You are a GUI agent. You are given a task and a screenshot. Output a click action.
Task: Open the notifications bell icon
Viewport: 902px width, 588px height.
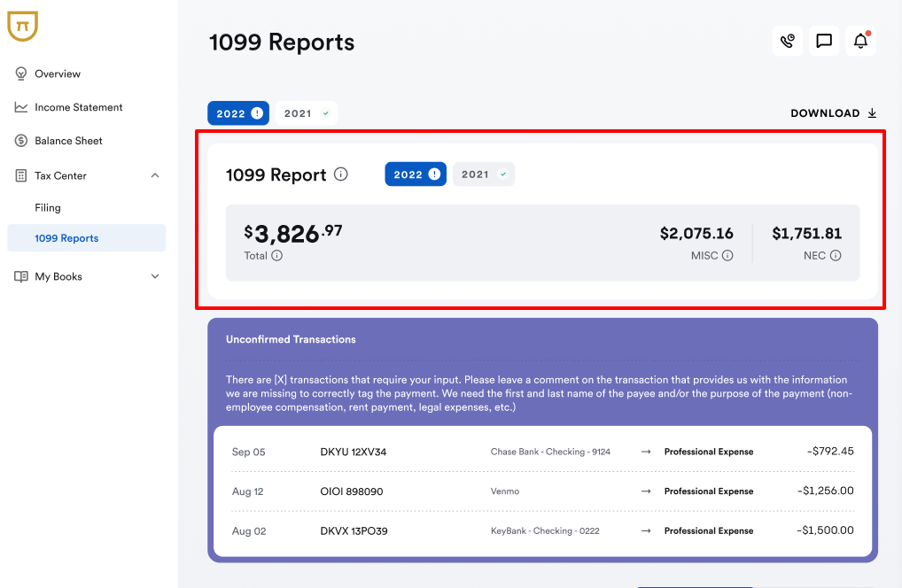point(860,41)
